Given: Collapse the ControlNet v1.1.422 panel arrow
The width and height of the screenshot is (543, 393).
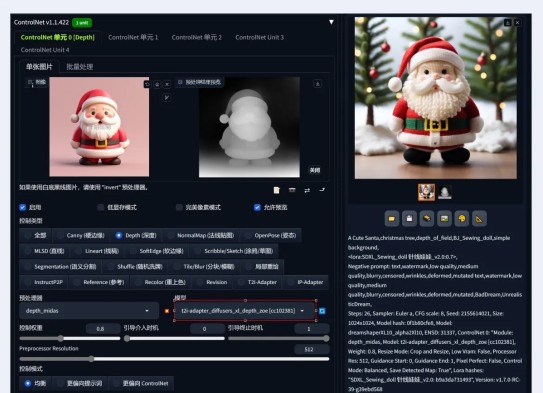Looking at the screenshot, I should point(331,22).
